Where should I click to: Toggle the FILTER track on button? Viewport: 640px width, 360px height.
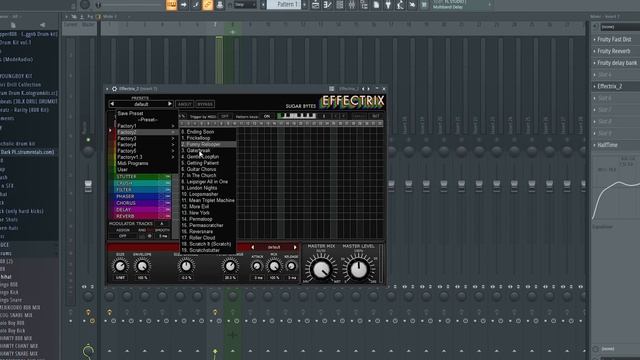coord(167,190)
